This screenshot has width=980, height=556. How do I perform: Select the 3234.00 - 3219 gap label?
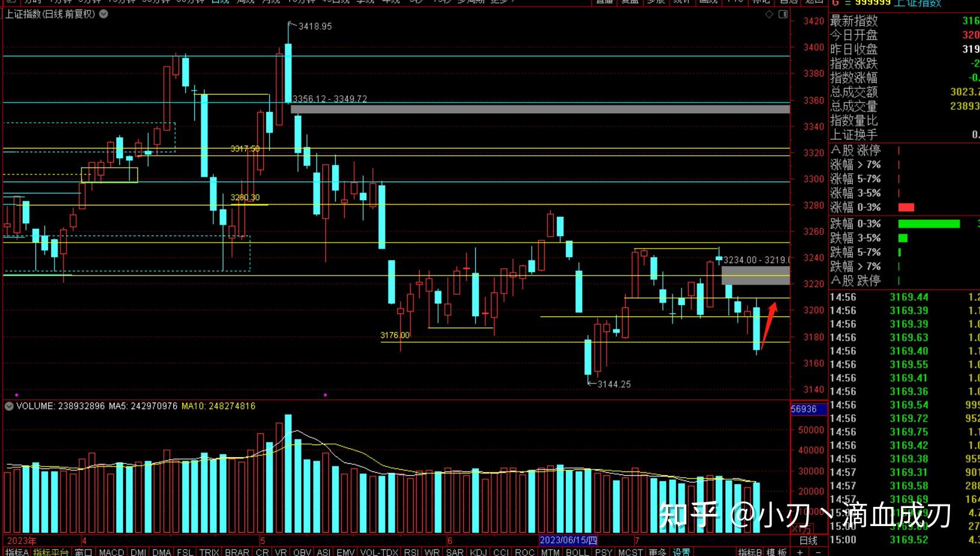click(756, 260)
